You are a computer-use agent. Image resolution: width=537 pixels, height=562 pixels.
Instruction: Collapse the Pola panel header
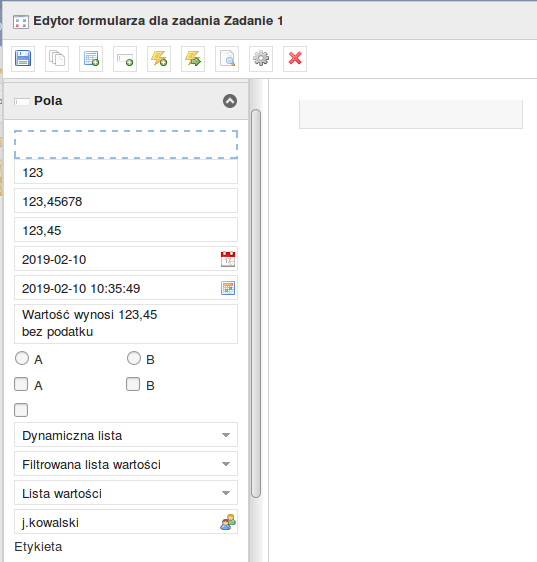(230, 101)
